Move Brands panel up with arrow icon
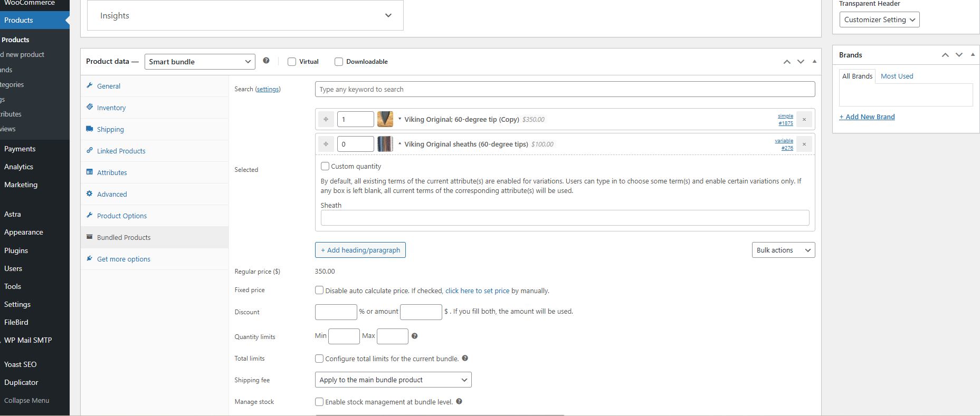 tap(945, 55)
